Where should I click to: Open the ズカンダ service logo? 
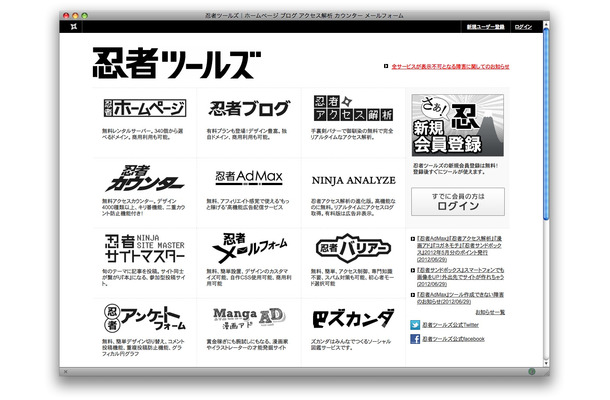point(353,318)
